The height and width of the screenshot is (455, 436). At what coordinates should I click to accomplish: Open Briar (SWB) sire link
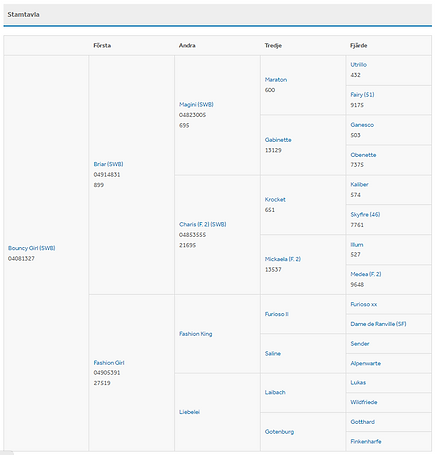pyautogui.click(x=108, y=164)
